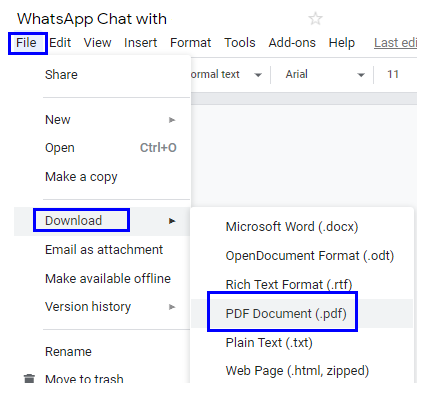Select Make a copy
Viewport: 424px width, 394px height.
81,177
